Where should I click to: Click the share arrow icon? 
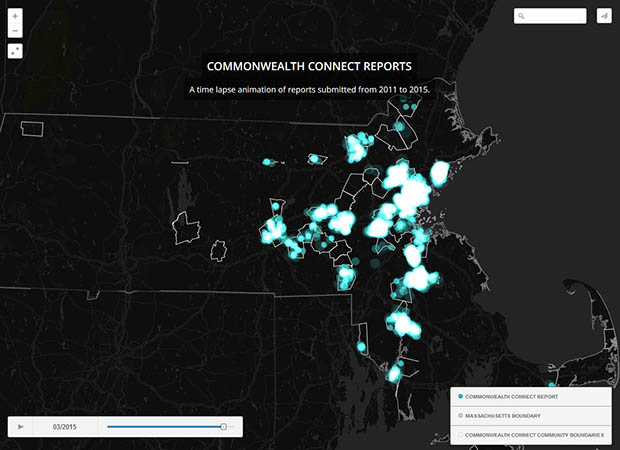click(x=603, y=16)
